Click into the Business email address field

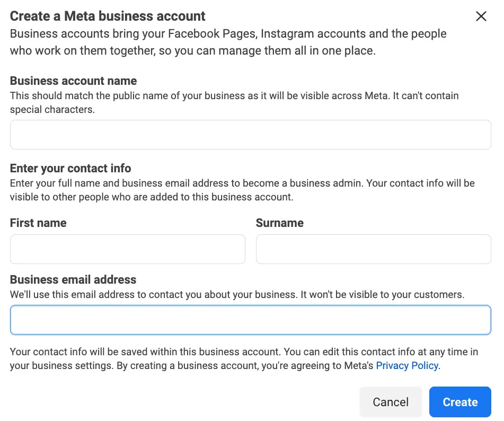[x=250, y=320]
